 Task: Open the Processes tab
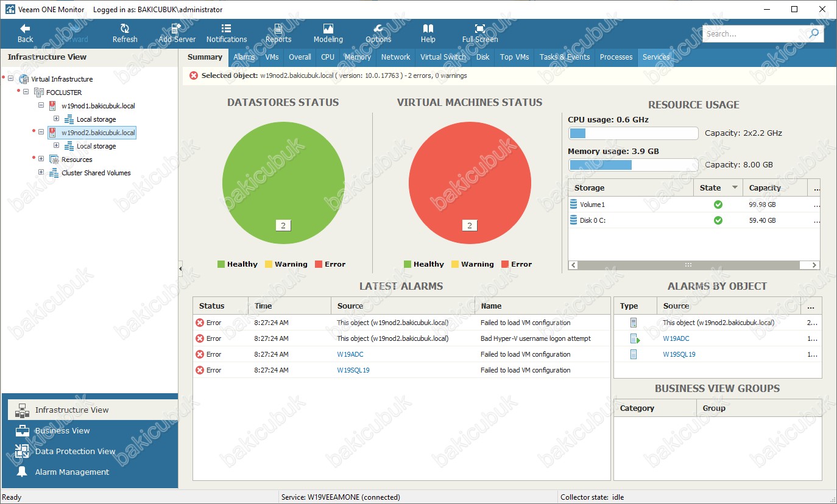(x=616, y=57)
